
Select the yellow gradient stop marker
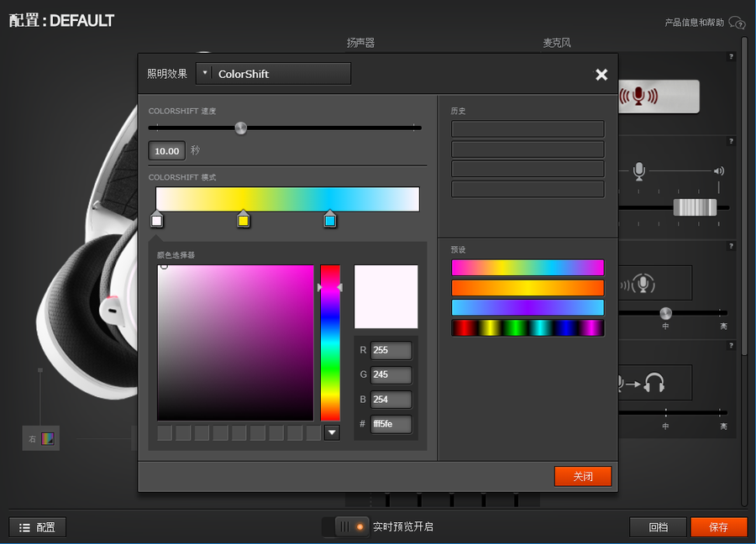[243, 220]
